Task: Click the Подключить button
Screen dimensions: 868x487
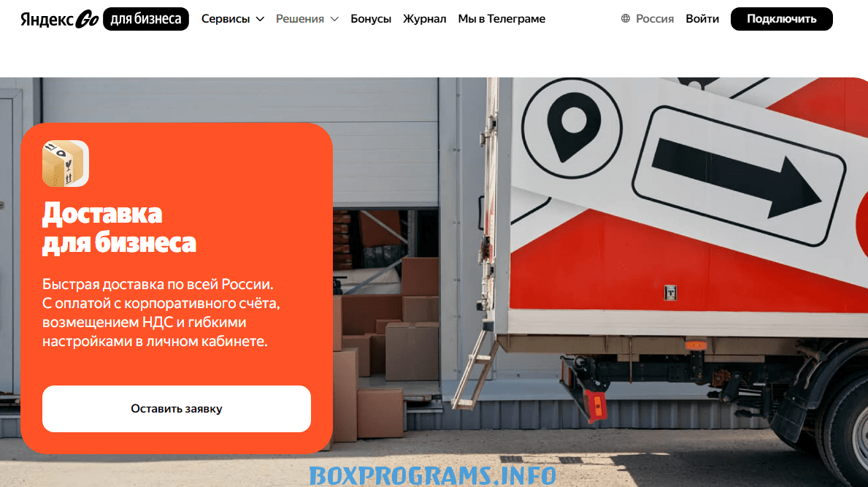Action: pyautogui.click(x=782, y=19)
